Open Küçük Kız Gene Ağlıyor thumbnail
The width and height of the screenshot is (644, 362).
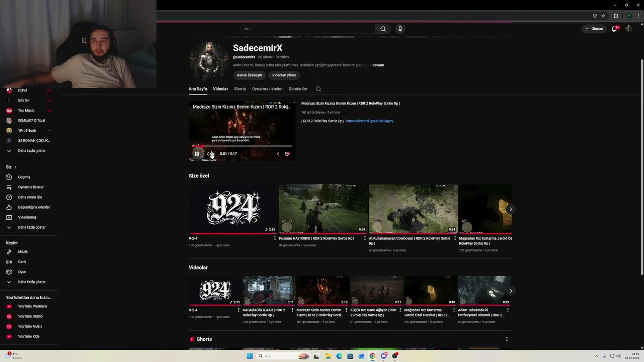pyautogui.click(x=377, y=291)
